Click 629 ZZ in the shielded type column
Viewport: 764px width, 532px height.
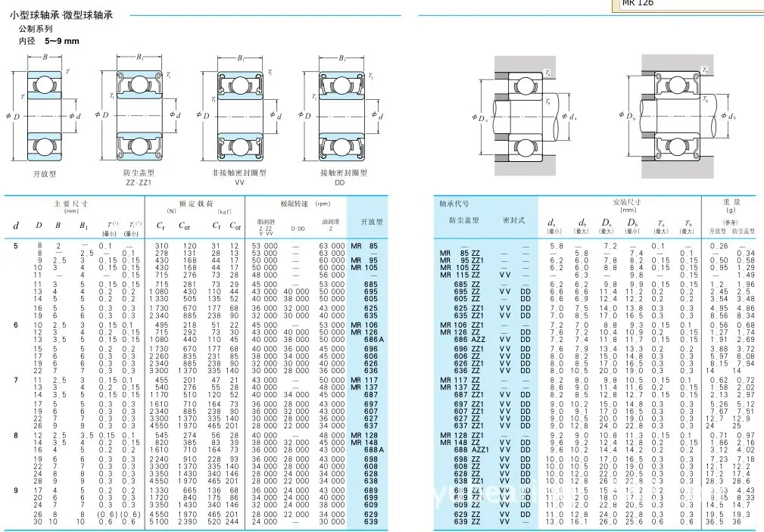[x=466, y=514]
